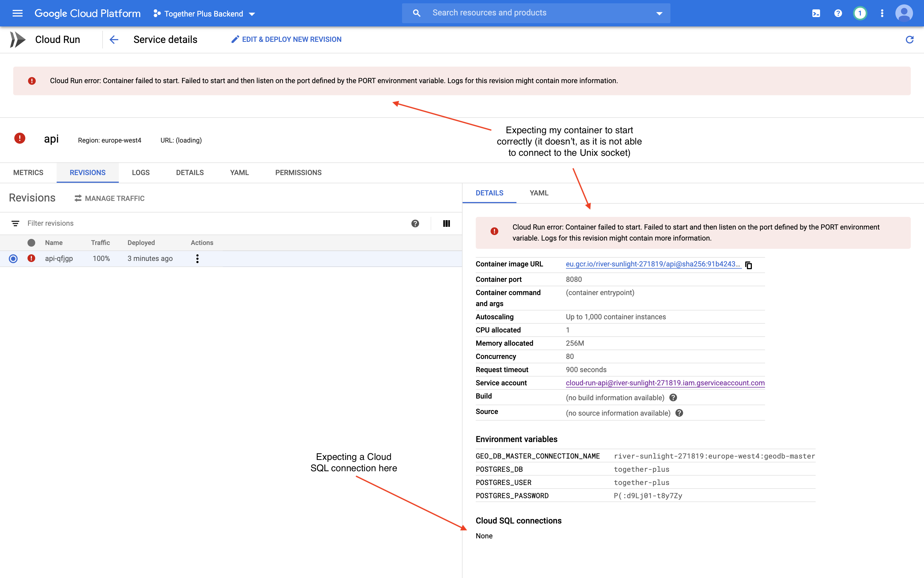Go back using the arrow icon
The image size is (924, 578).
(114, 39)
